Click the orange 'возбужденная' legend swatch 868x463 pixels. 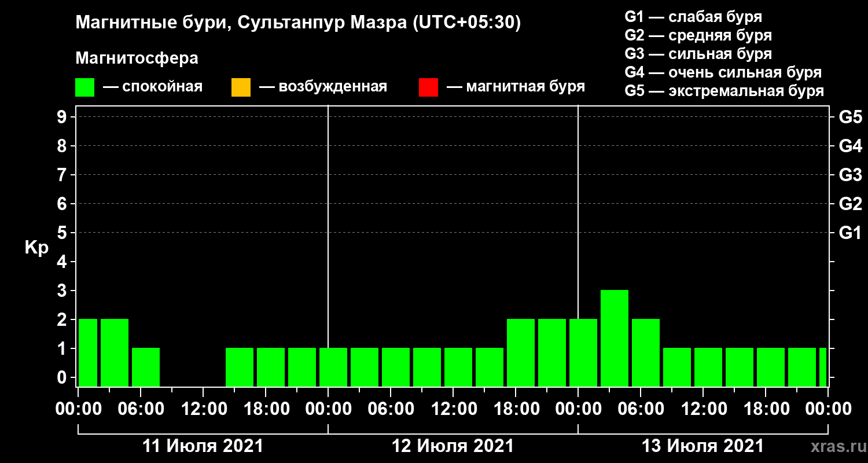point(241,87)
